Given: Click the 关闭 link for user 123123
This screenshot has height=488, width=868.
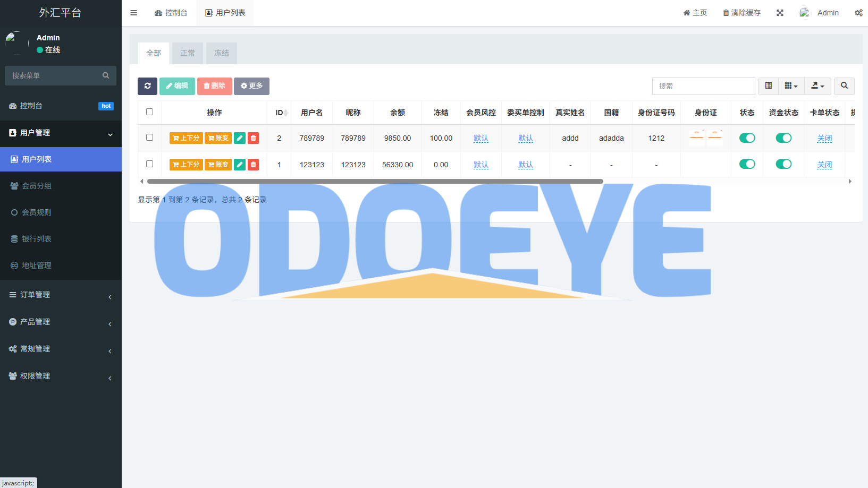Looking at the screenshot, I should click(824, 165).
